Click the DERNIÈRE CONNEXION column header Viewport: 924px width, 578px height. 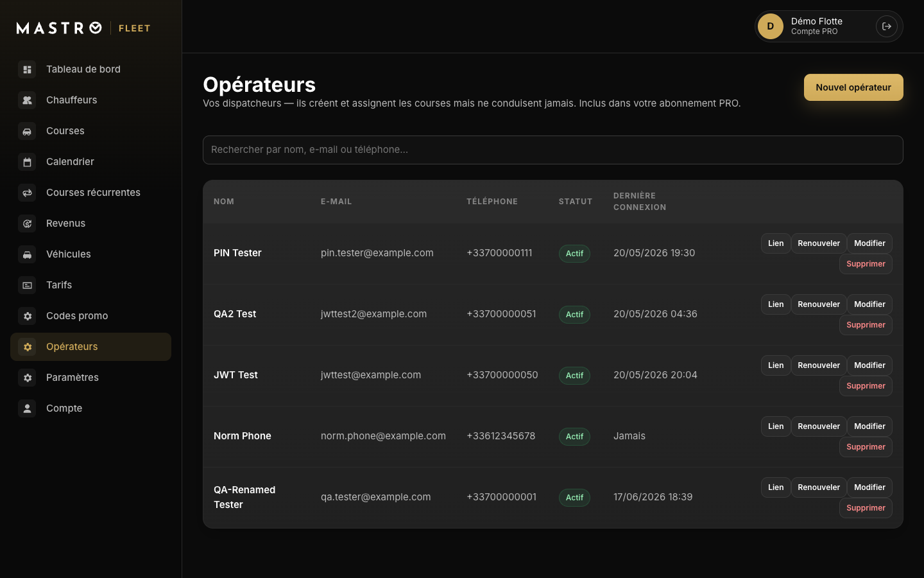pos(640,202)
